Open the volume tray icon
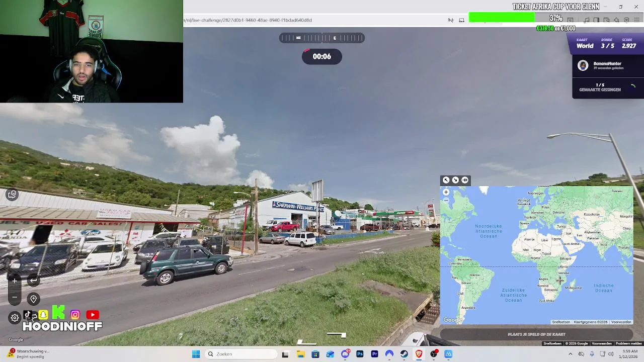The image size is (644, 362). (611, 354)
